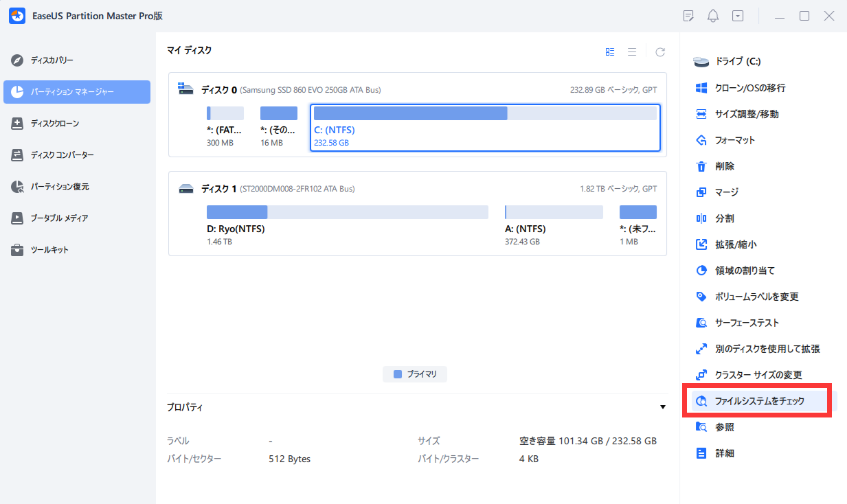The width and height of the screenshot is (847, 504).
Task: Open ブータブル メディア in the sidebar
Action: [x=59, y=218]
